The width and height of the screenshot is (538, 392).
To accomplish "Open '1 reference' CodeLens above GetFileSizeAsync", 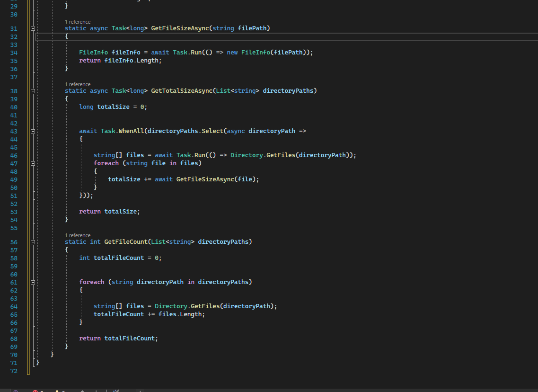I will pyautogui.click(x=78, y=22).
